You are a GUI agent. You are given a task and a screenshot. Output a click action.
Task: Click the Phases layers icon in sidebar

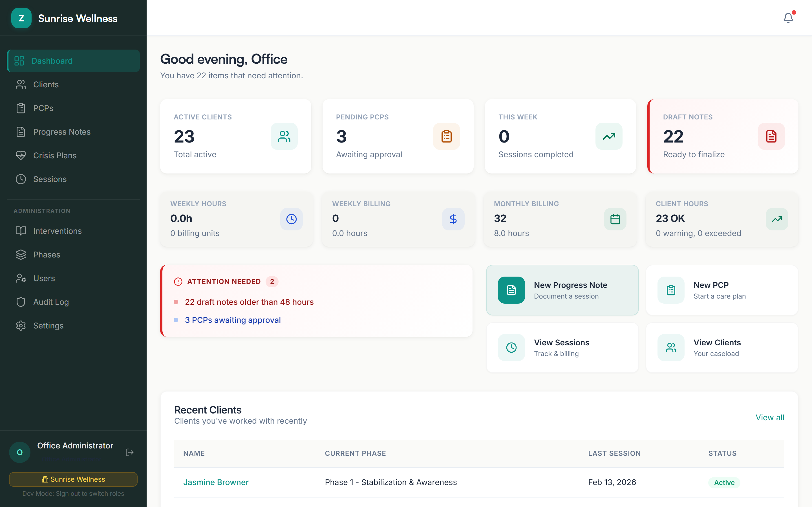click(x=21, y=255)
